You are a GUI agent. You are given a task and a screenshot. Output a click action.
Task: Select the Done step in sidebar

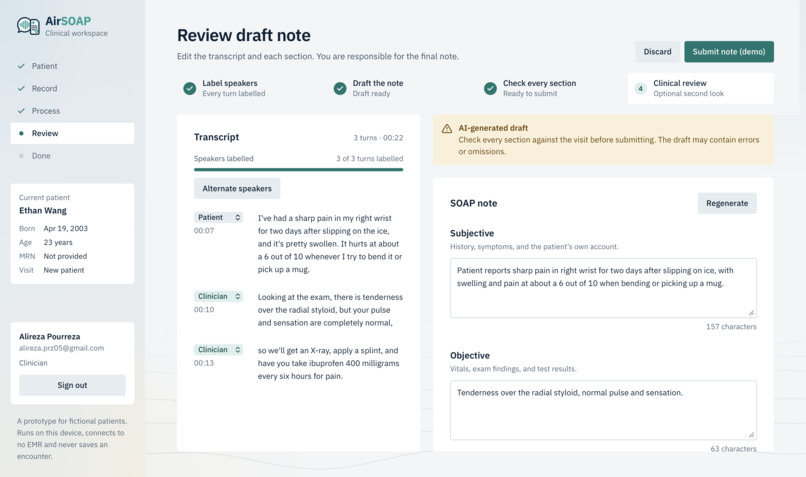click(72, 156)
